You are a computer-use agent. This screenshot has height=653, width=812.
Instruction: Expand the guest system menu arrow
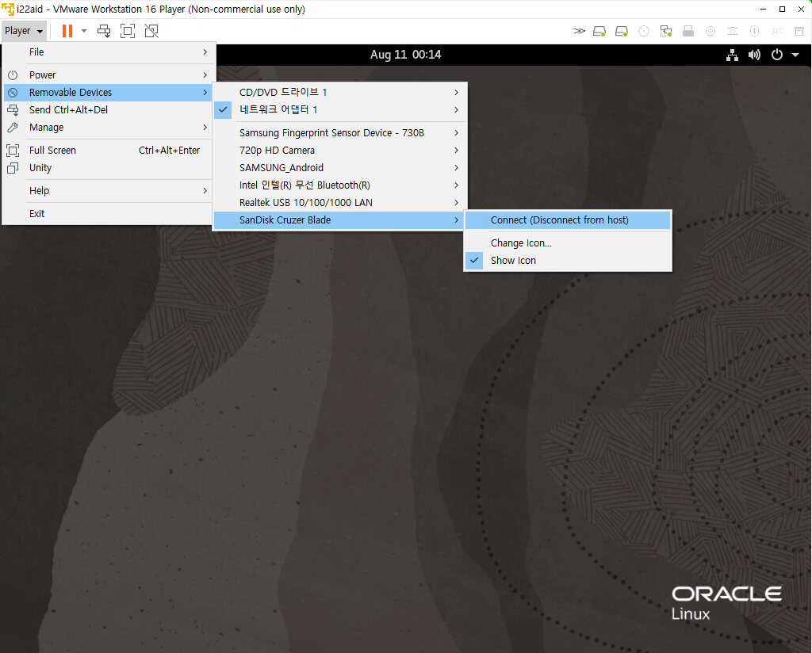pyautogui.click(x=795, y=55)
